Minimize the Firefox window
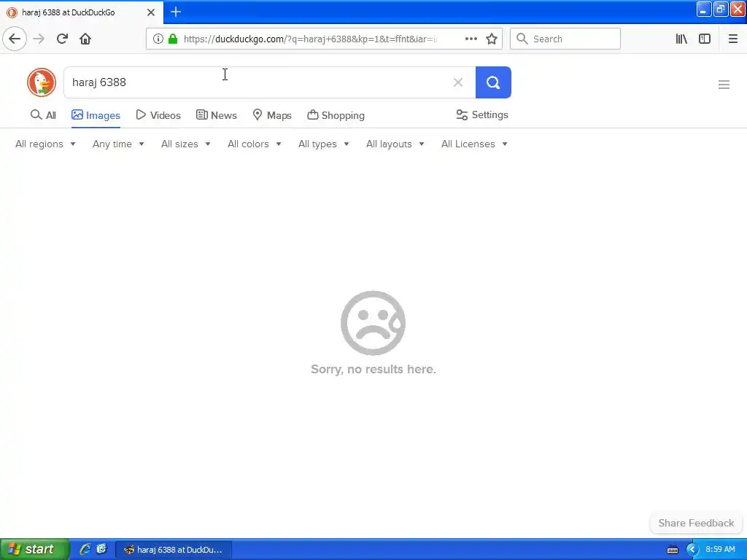 coord(704,9)
